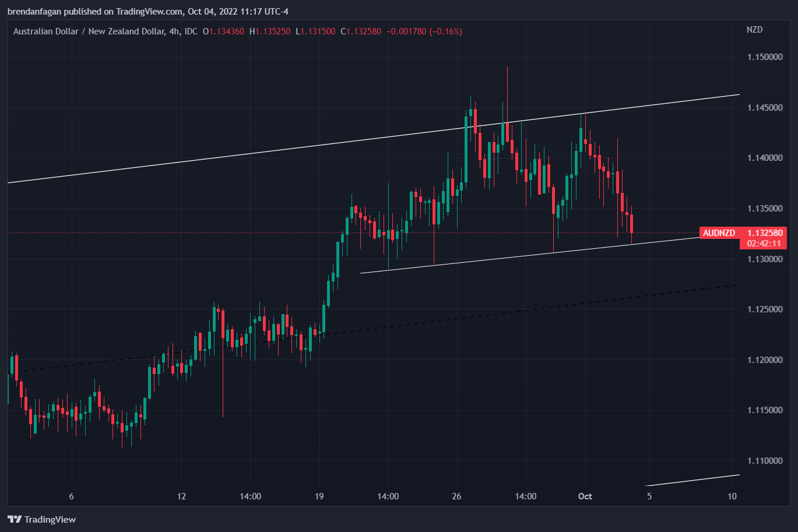The width and height of the screenshot is (798, 532).
Task: Click the NZD currency label
Action: coord(754,30)
